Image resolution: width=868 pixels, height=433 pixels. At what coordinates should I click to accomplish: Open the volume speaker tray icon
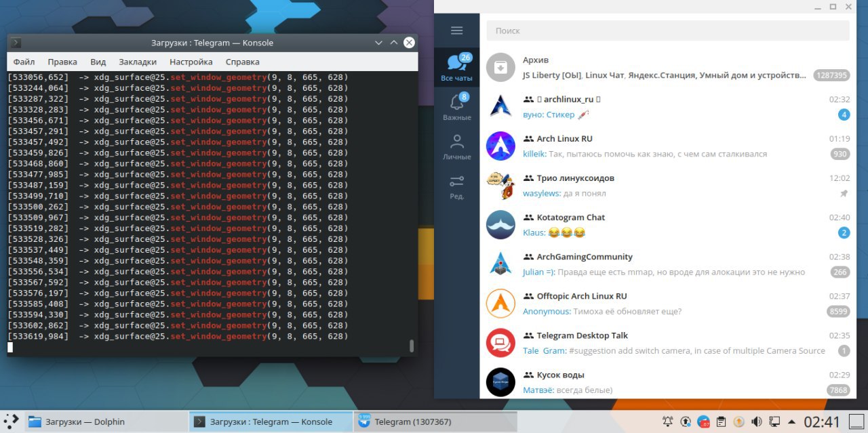pos(757,421)
